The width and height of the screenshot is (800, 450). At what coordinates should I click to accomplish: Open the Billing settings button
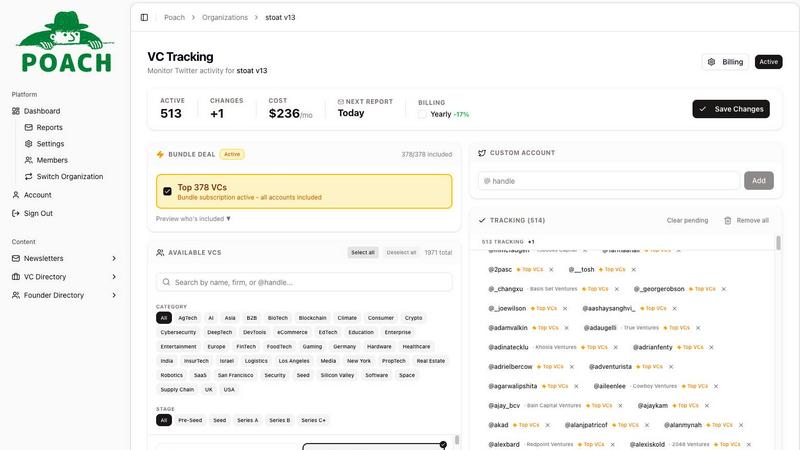click(725, 62)
